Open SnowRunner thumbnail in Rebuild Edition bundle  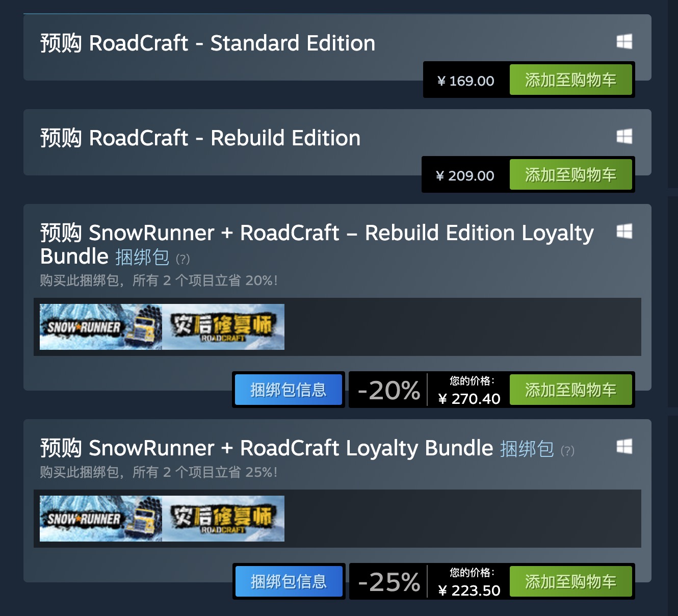coord(101,327)
